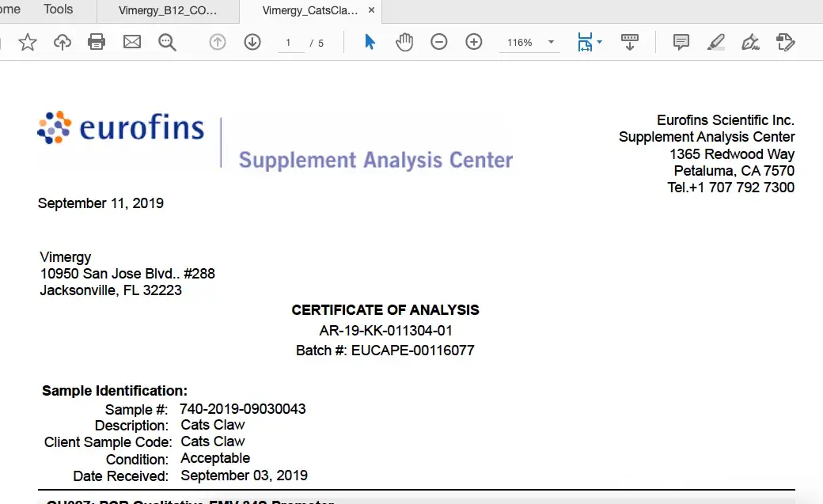Open the find text magnifier tool

(167, 42)
